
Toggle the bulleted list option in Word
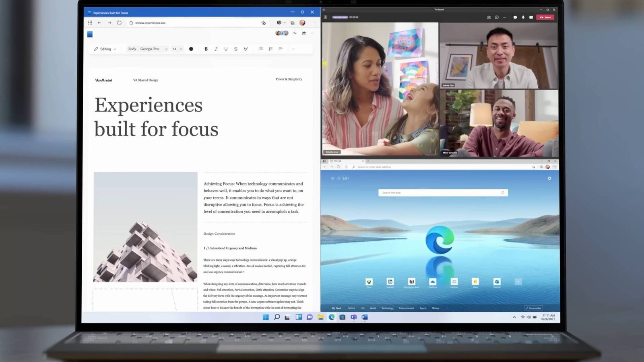[260, 49]
